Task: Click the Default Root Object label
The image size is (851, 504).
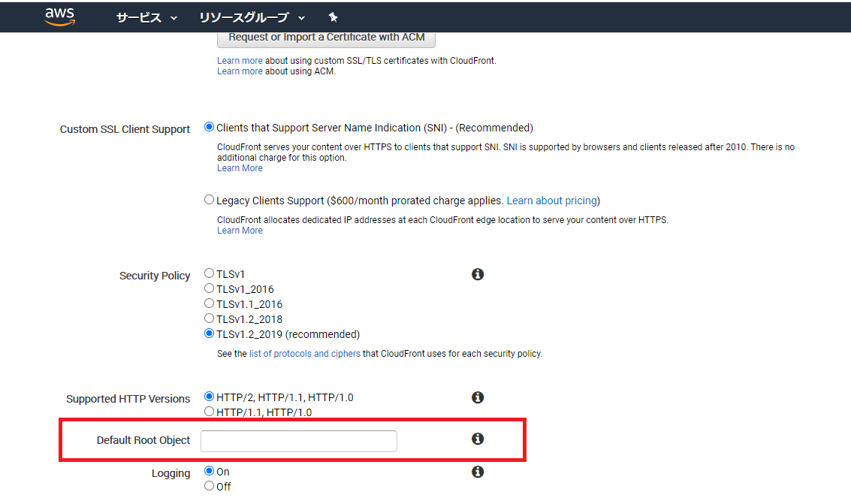Action: (143, 440)
